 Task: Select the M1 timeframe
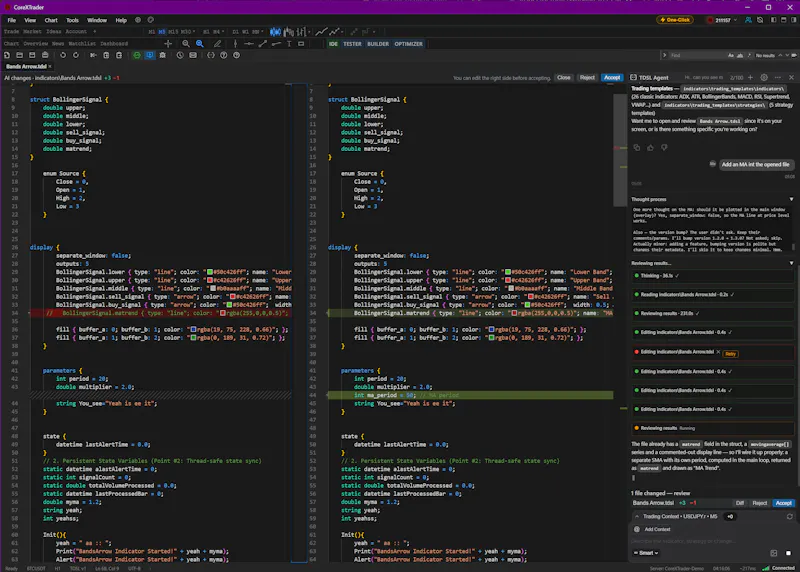point(152,32)
